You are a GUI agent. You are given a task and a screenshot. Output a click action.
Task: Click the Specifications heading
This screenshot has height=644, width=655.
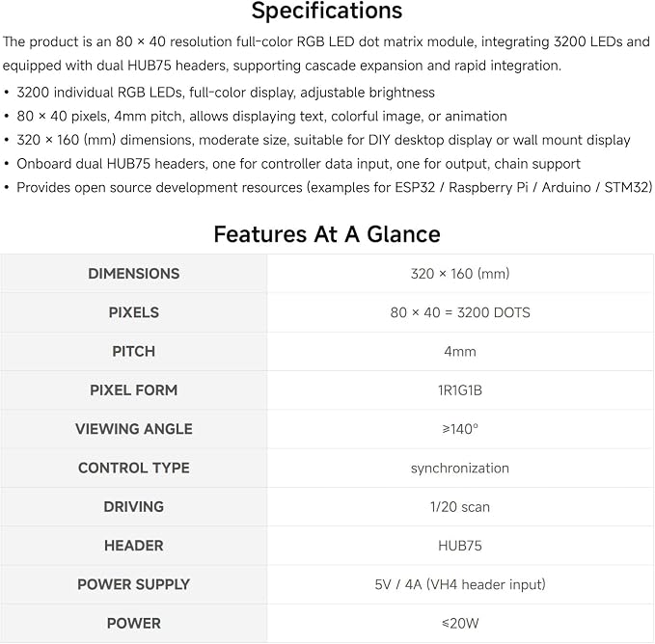click(x=327, y=11)
